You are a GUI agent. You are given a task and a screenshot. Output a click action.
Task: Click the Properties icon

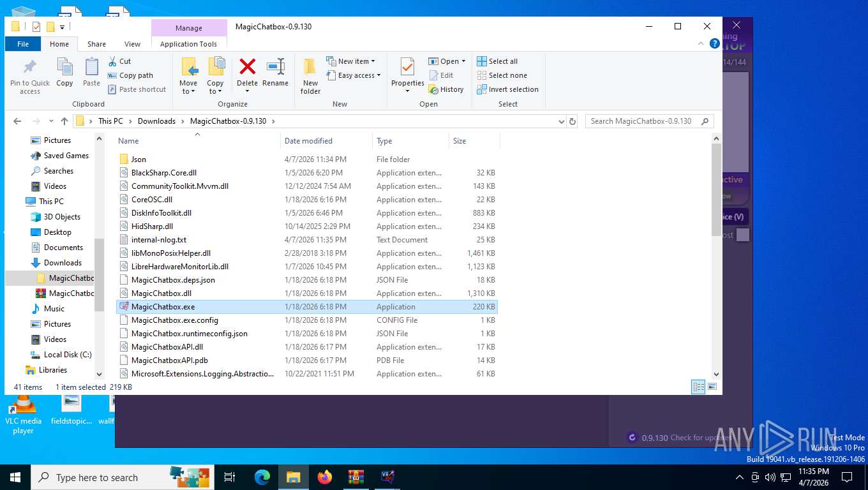(x=407, y=66)
